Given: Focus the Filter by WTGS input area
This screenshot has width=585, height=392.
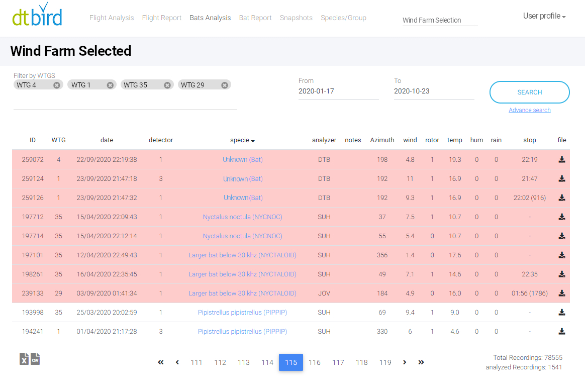Looking at the screenshot, I should [x=125, y=101].
